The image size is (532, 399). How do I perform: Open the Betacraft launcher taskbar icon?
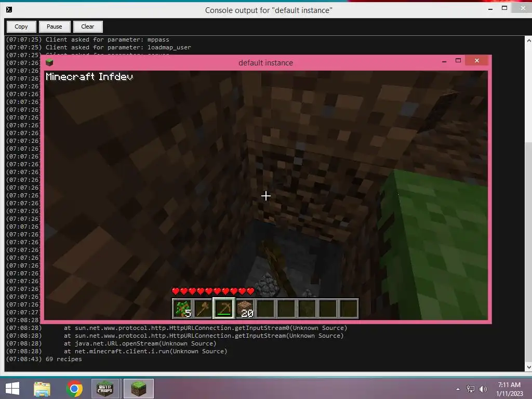[105, 389]
